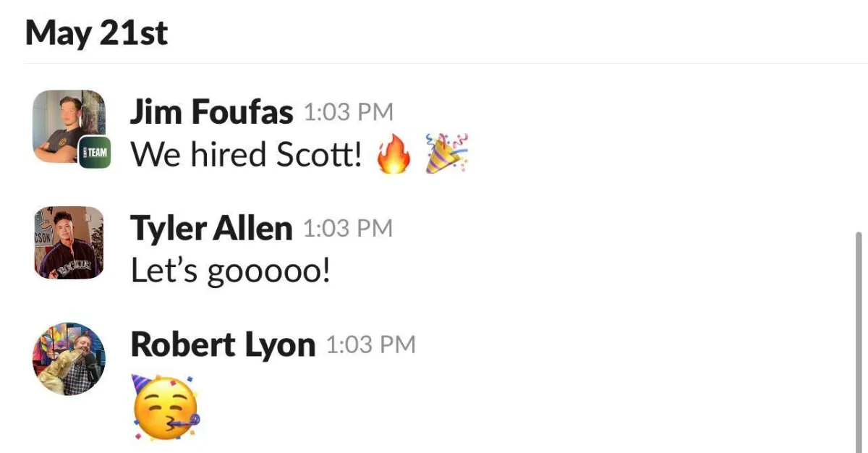868x453 pixels.
Task: Click the Robert Lyon sender name
Action: (x=223, y=345)
